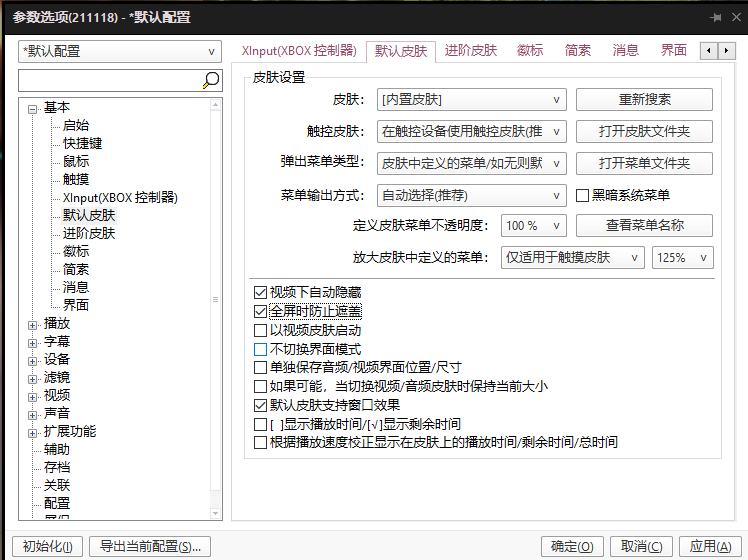Toggle 默认皮肤支持窗口效果 checkbox

pos(260,405)
